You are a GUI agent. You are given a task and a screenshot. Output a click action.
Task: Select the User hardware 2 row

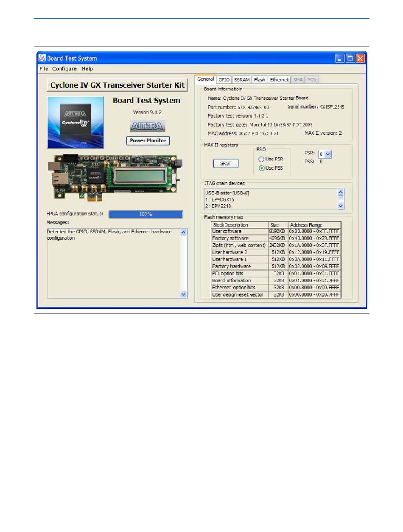276,252
